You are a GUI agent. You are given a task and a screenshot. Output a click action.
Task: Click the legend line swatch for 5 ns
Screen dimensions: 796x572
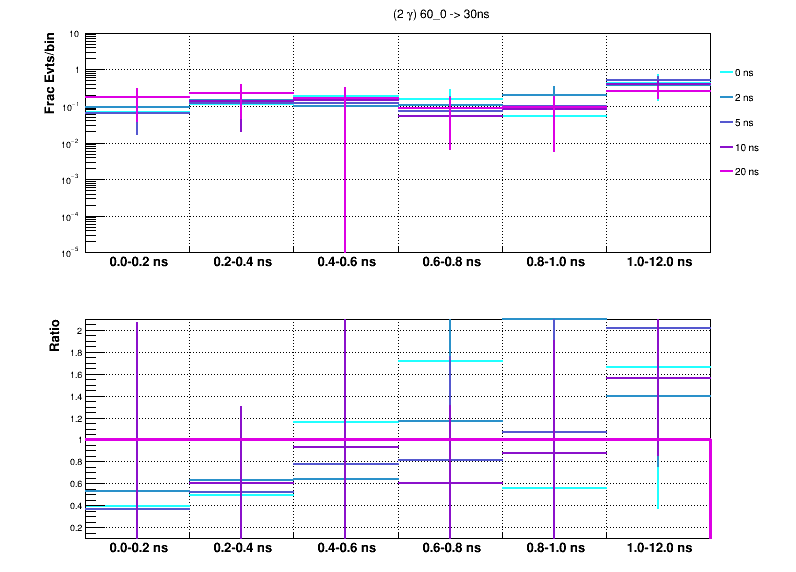[722, 122]
